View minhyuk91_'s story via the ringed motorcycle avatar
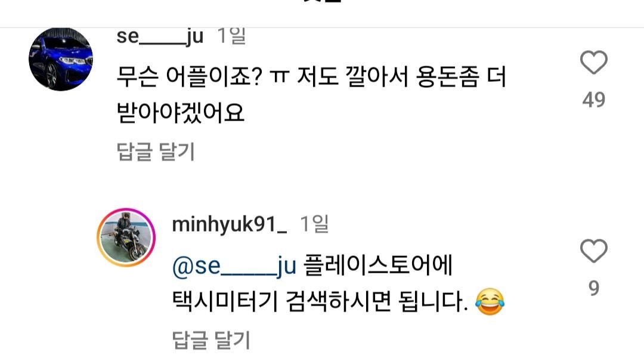Viewport: 644px width, 358px height. (x=126, y=237)
